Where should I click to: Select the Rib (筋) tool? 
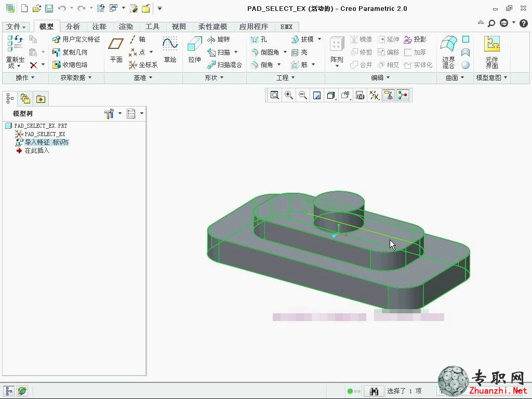[299, 64]
